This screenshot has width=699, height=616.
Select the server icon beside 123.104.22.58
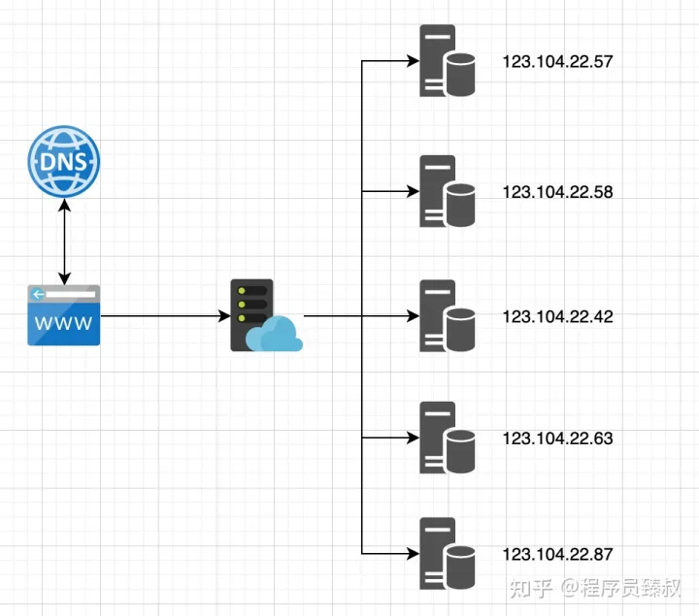[448, 191]
